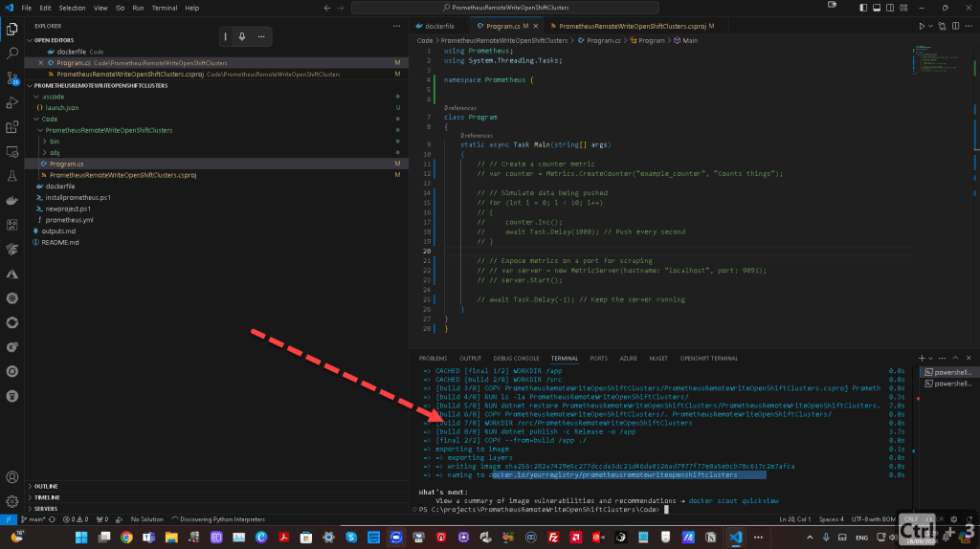Open the Extensions view
Image resolution: width=980 pixels, height=549 pixels.
(x=11, y=127)
